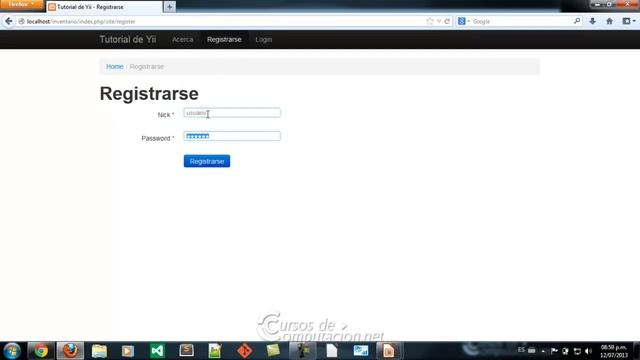This screenshot has width=640, height=360.
Task: Click into the Password field
Action: (x=232, y=136)
